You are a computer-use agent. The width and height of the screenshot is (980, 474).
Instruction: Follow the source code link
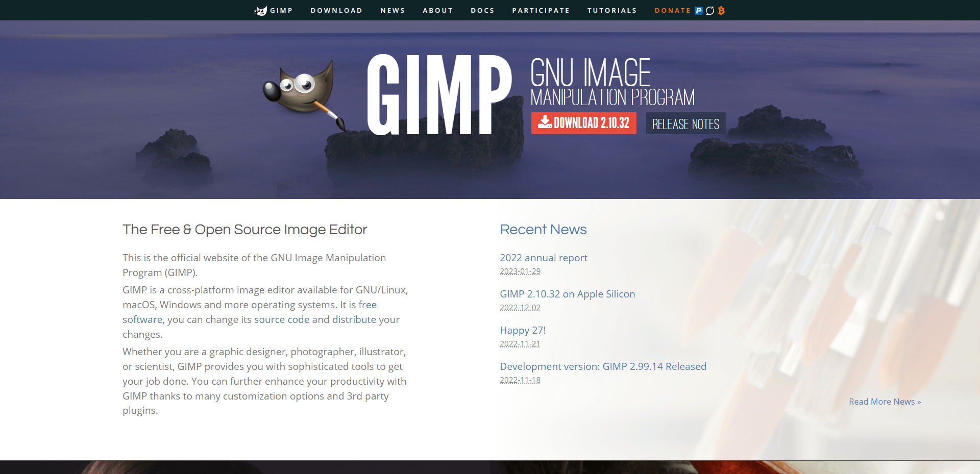tap(282, 319)
